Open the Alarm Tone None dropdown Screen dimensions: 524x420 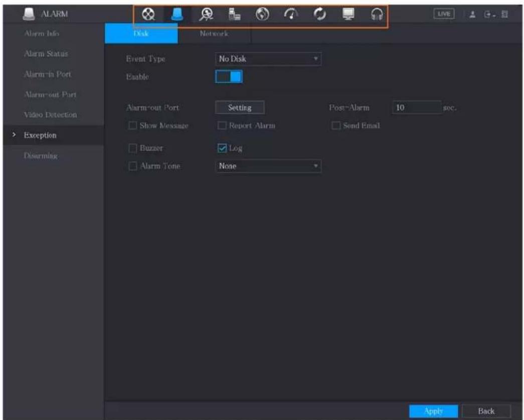click(268, 166)
